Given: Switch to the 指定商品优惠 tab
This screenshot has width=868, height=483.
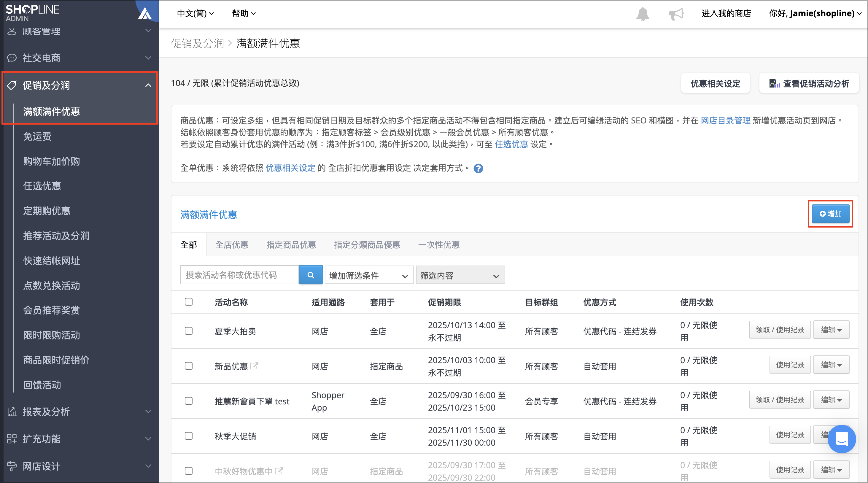Looking at the screenshot, I should click(x=291, y=245).
